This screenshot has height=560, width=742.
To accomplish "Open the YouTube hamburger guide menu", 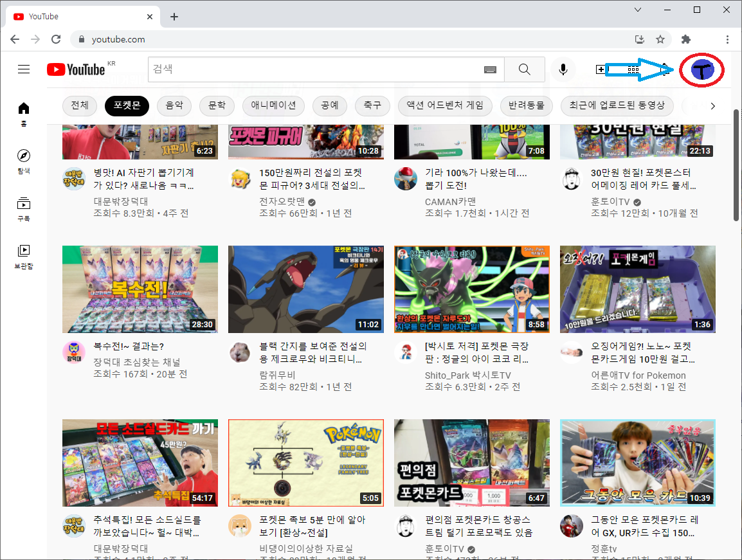I will pos(24,69).
